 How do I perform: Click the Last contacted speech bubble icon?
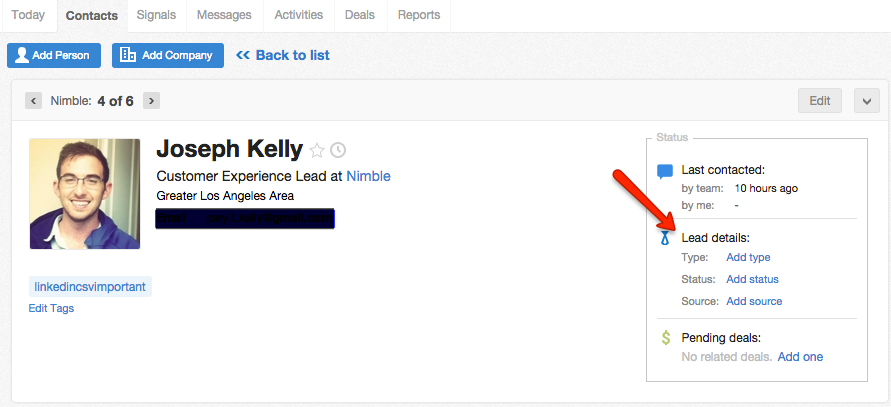tap(665, 171)
